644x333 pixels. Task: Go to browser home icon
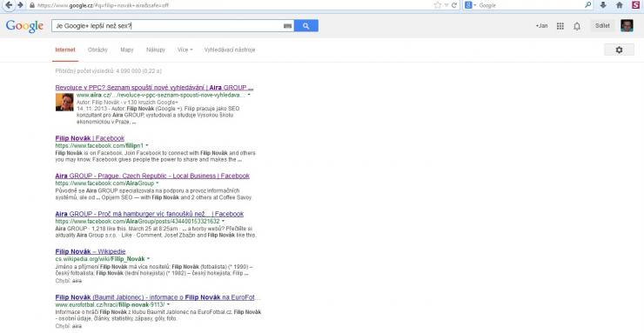(x=620, y=5)
